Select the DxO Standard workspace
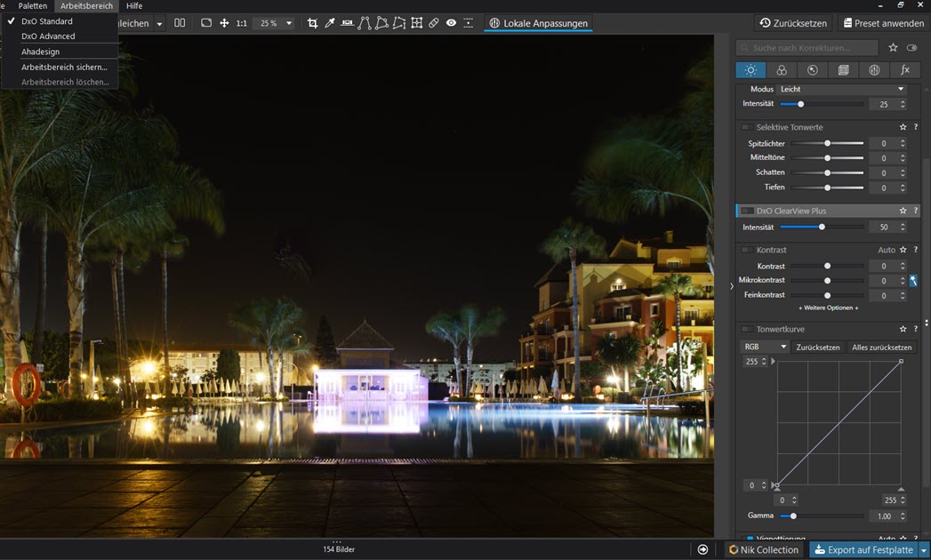Image resolution: width=931 pixels, height=560 pixels. pyautogui.click(x=47, y=21)
